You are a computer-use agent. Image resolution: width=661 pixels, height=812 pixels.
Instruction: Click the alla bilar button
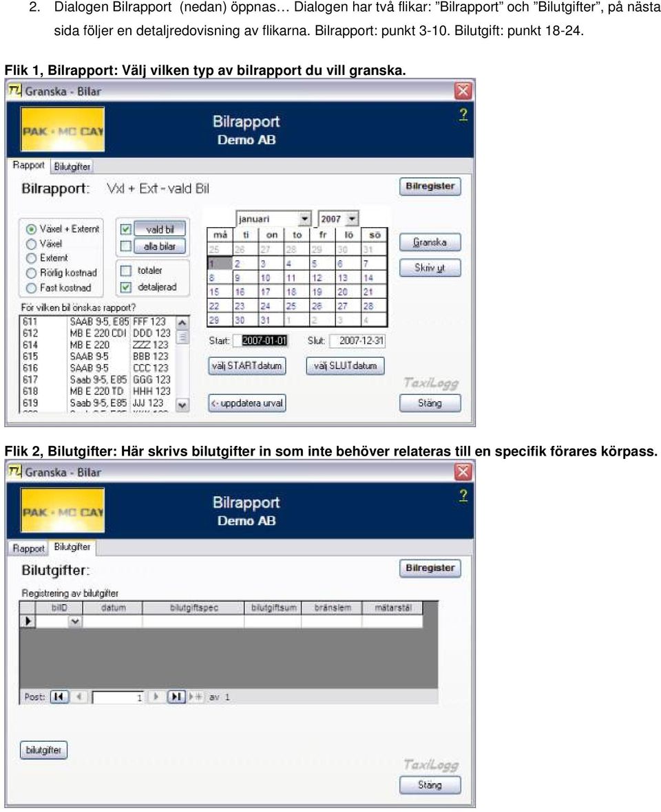click(160, 246)
